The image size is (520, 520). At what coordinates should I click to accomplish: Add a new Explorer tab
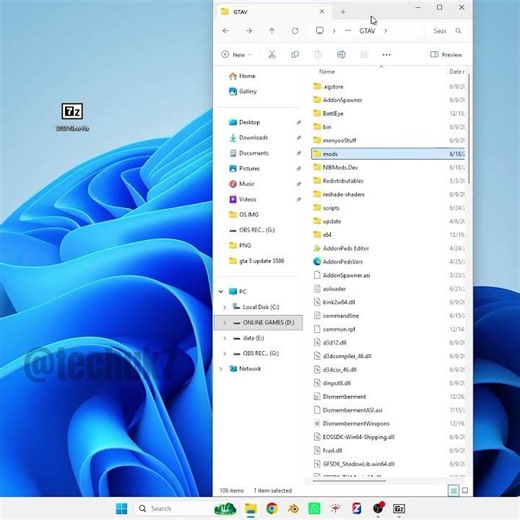[x=343, y=12]
